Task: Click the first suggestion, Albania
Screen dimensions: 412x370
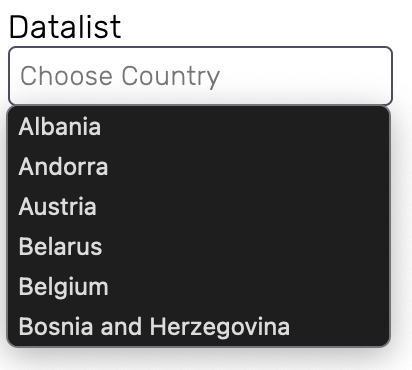Action: tap(198, 127)
